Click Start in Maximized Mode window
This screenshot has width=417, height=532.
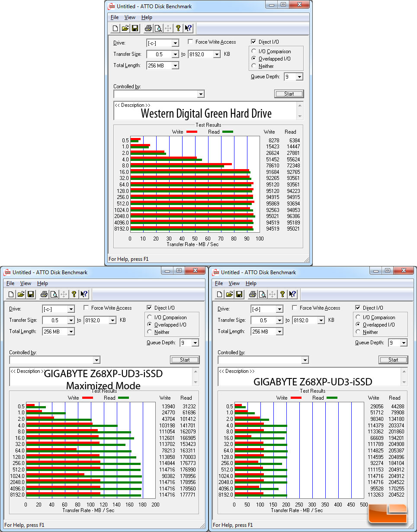(x=185, y=360)
